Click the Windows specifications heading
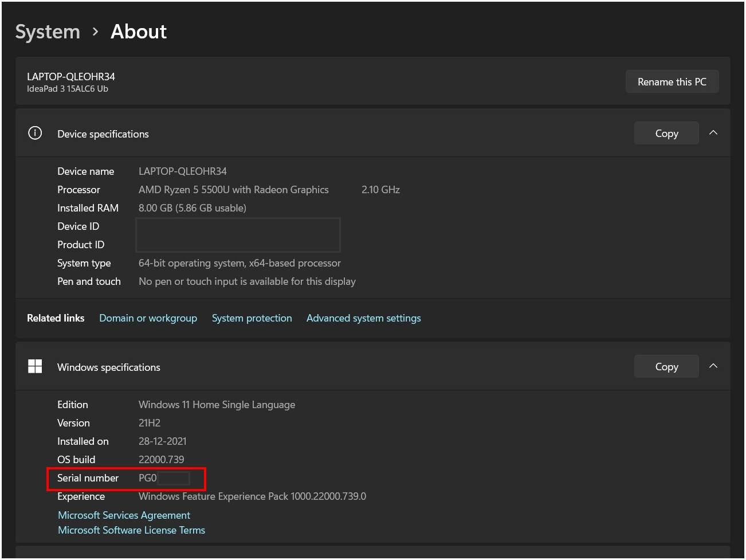 (109, 367)
